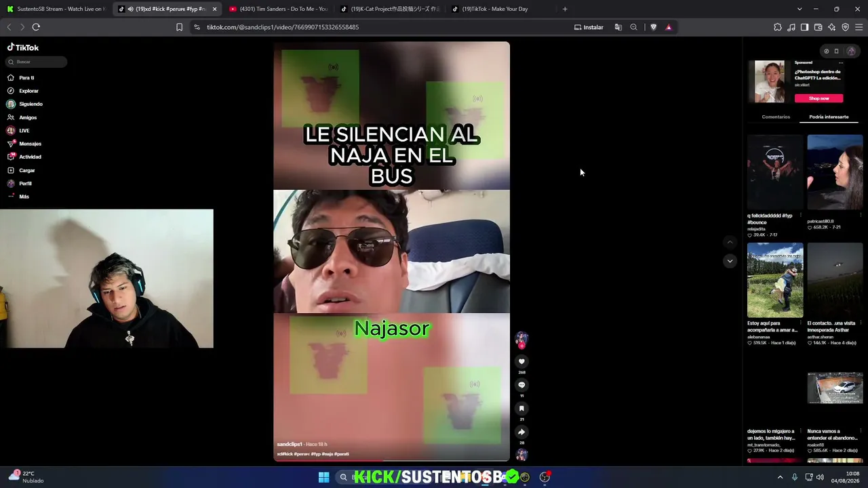
Task: Expand the Más menu in sidebar
Action: point(18,197)
